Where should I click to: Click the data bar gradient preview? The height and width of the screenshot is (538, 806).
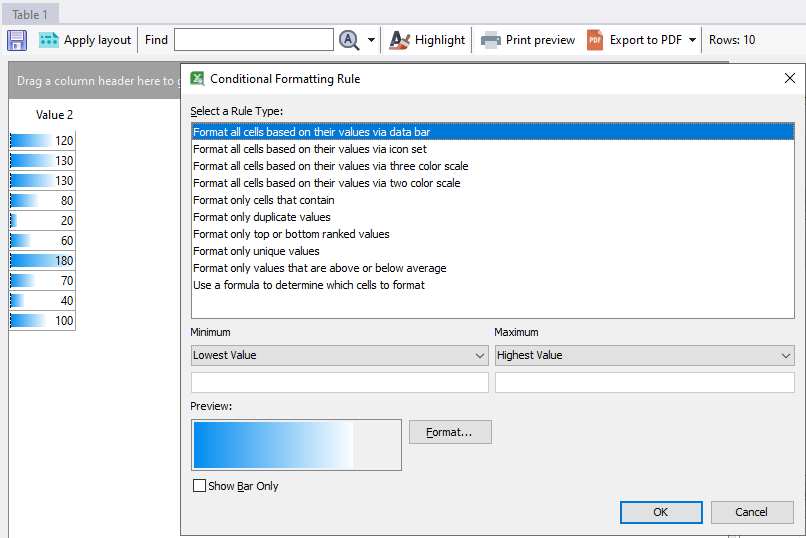pyautogui.click(x=273, y=445)
